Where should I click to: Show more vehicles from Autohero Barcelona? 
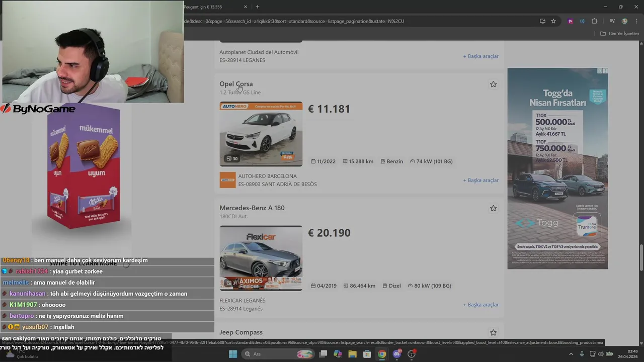[481, 180]
